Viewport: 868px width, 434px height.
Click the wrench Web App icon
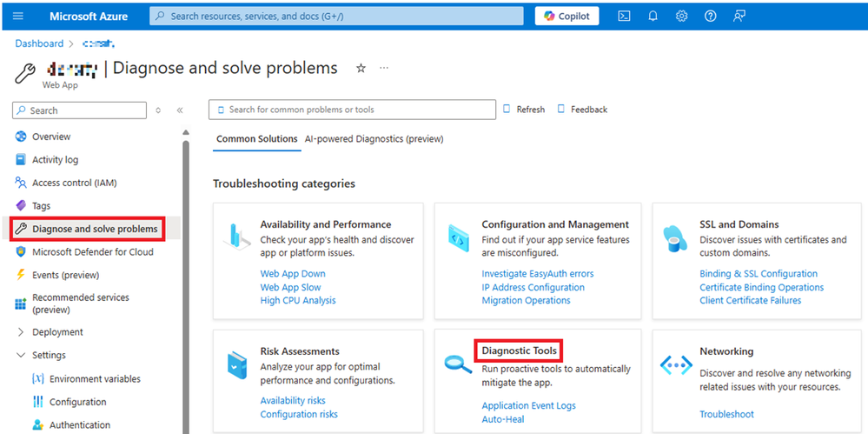pyautogui.click(x=25, y=72)
